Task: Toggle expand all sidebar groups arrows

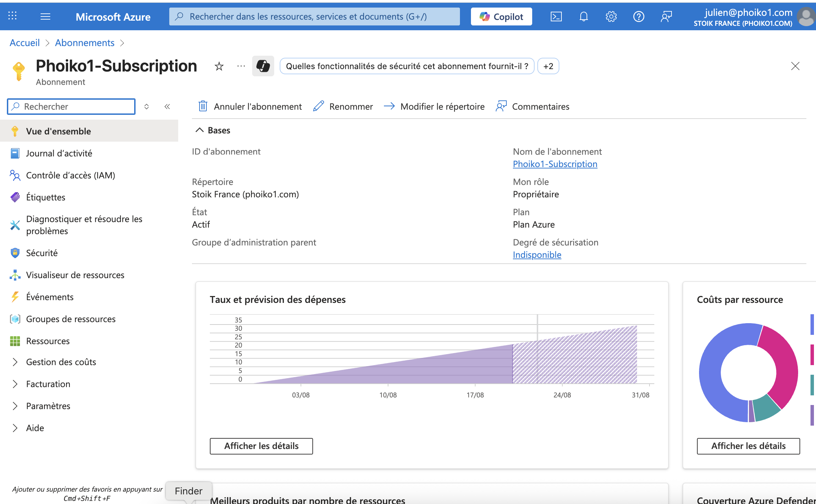Action: point(147,107)
